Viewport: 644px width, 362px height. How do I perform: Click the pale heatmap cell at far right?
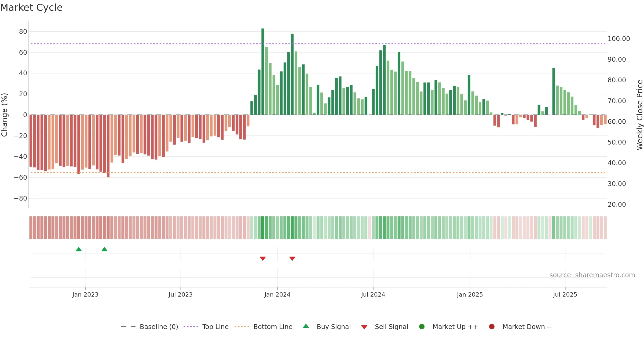(x=605, y=228)
